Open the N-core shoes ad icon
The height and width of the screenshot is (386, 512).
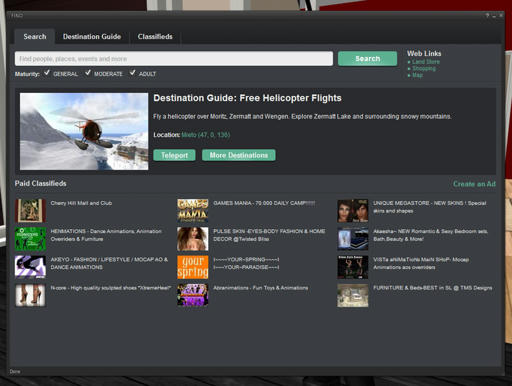click(x=30, y=295)
